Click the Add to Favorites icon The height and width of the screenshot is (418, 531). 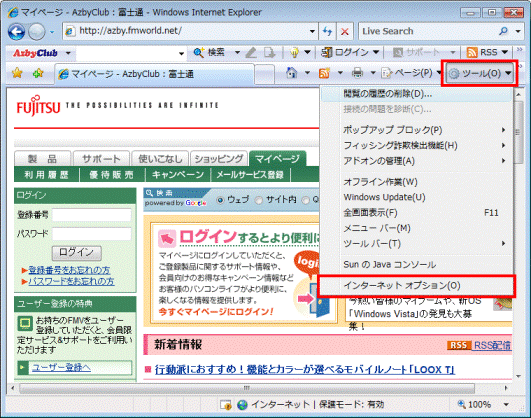(x=38, y=73)
